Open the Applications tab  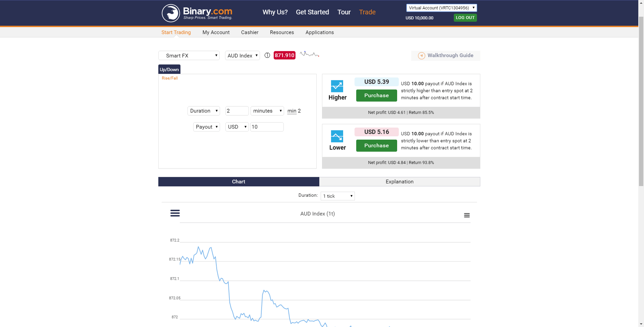[320, 32]
